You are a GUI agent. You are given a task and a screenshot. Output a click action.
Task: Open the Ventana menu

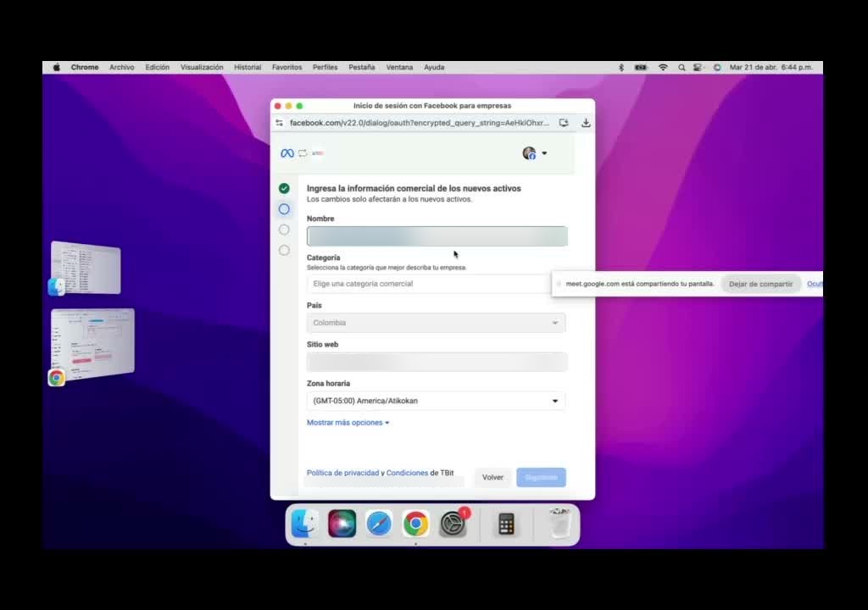point(399,67)
